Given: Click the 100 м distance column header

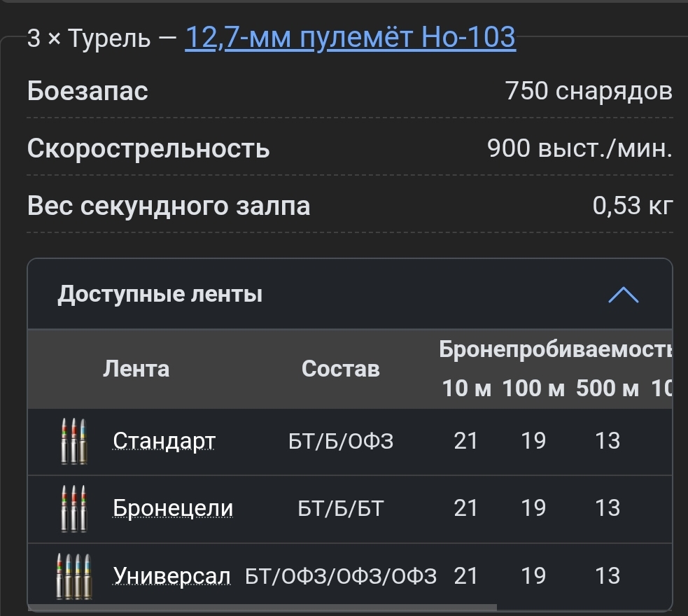Looking at the screenshot, I should 533,388.
